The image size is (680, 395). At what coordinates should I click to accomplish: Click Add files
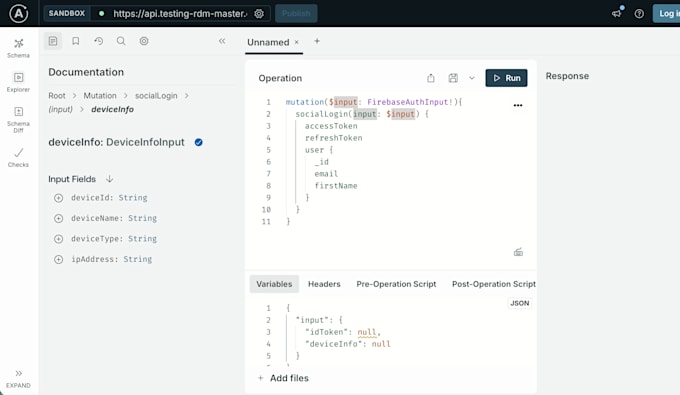pyautogui.click(x=283, y=378)
